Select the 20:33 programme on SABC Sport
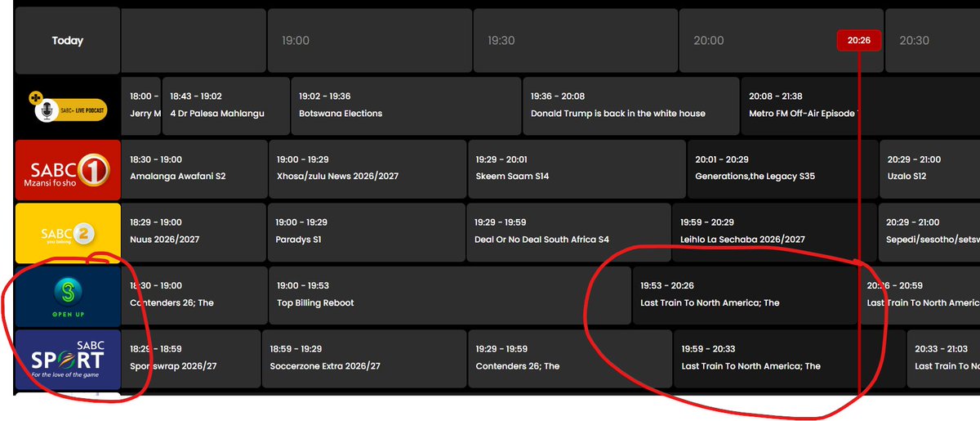The height and width of the screenshot is (421, 980). click(x=943, y=360)
